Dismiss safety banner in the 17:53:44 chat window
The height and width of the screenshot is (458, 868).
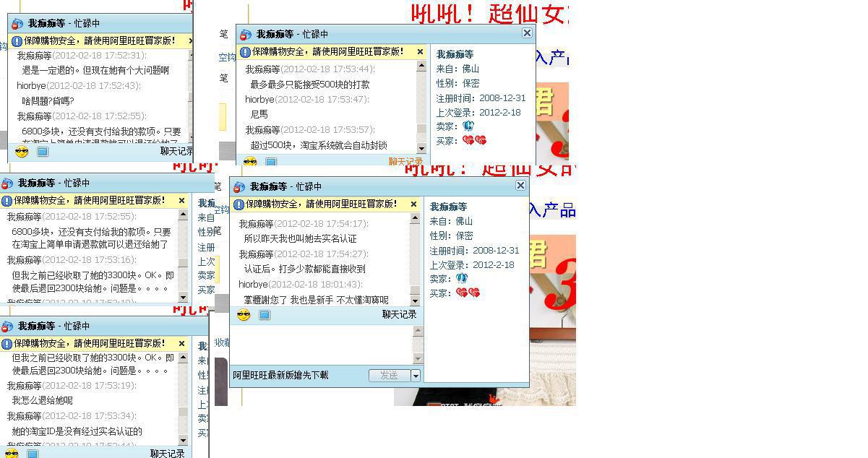420,52
